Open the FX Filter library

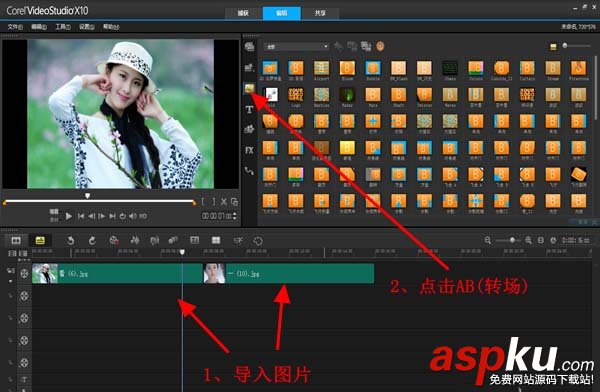click(249, 150)
